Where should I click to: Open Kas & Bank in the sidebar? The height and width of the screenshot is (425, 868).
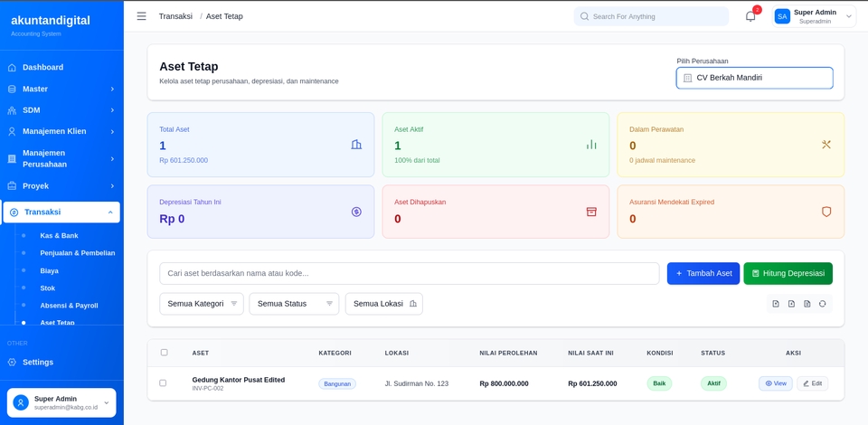coord(59,235)
